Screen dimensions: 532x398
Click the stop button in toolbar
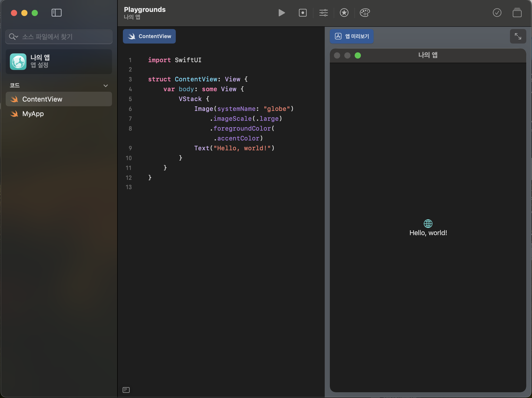(303, 13)
